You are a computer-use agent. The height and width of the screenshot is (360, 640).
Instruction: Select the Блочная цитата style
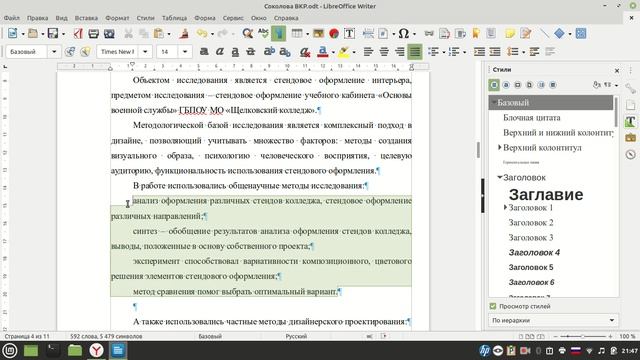pos(531,118)
